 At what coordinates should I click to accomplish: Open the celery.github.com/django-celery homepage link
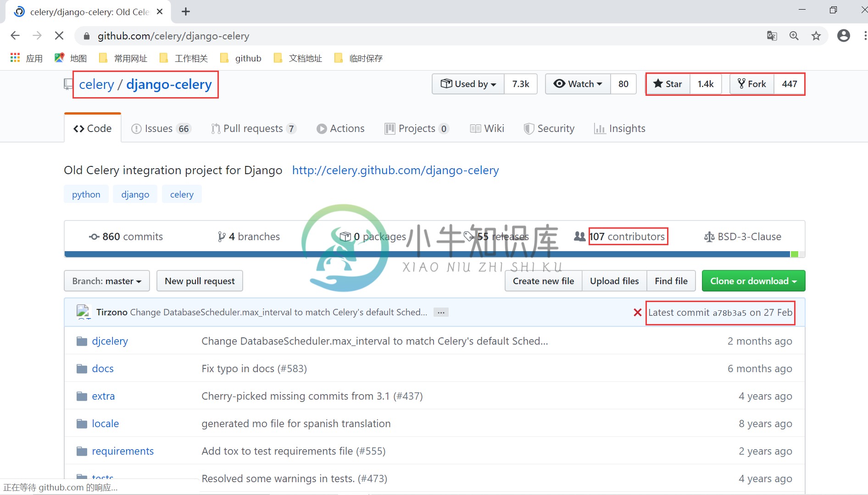pyautogui.click(x=395, y=170)
